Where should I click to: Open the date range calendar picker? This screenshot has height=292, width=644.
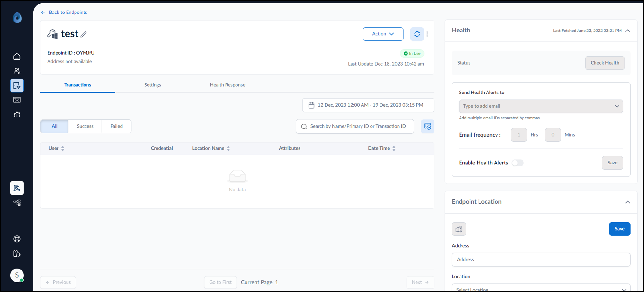click(368, 105)
